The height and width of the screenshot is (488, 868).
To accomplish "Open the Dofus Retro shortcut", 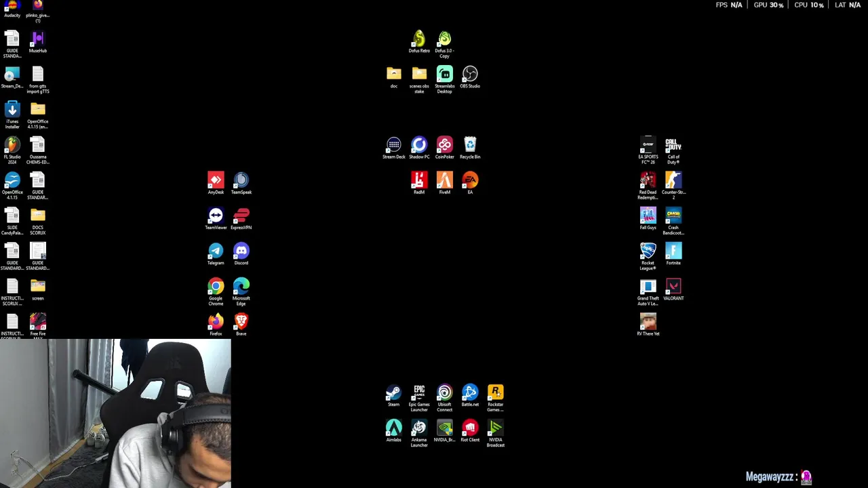I will pos(419,42).
